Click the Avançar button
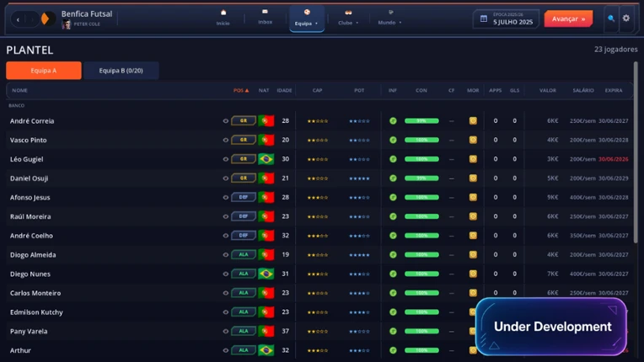The width and height of the screenshot is (644, 362). coord(568,19)
